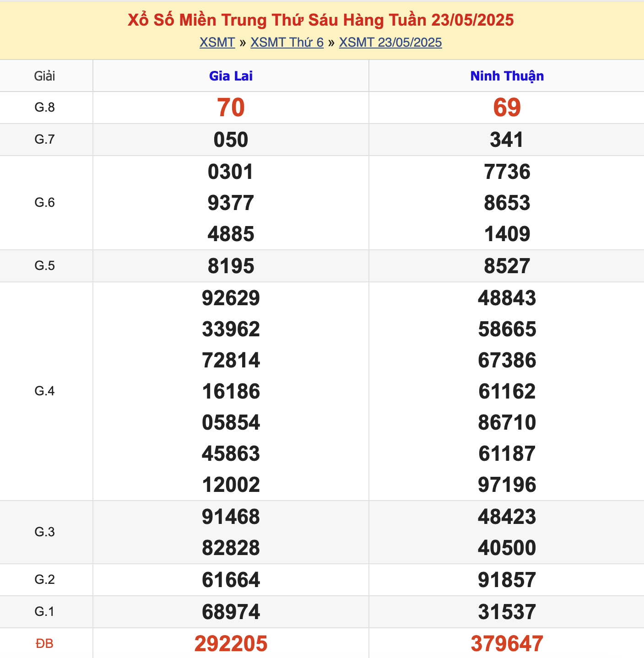644x658 pixels.
Task: Select Ninh Thuận special prize 379647
Action: point(507,644)
